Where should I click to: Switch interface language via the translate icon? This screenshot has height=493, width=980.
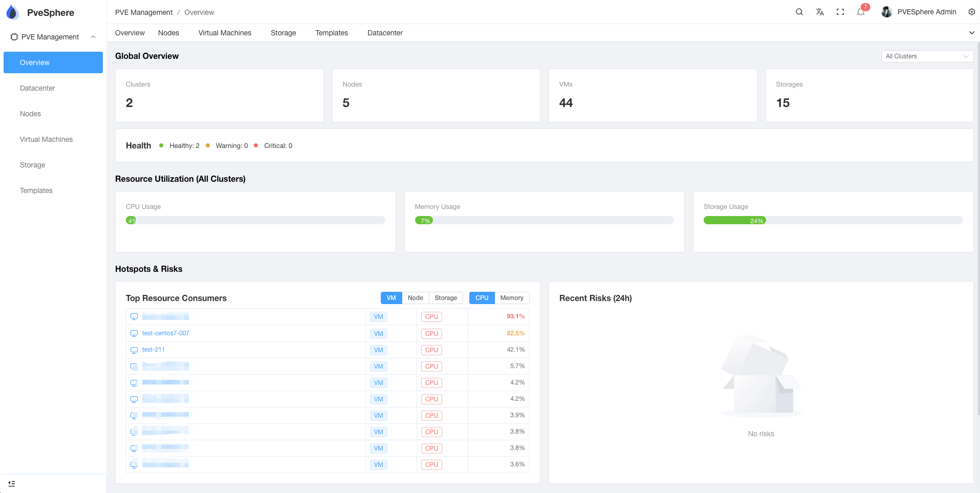point(819,11)
